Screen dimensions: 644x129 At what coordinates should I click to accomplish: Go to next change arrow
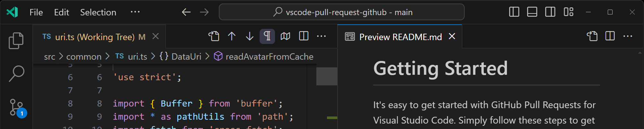pyautogui.click(x=250, y=36)
